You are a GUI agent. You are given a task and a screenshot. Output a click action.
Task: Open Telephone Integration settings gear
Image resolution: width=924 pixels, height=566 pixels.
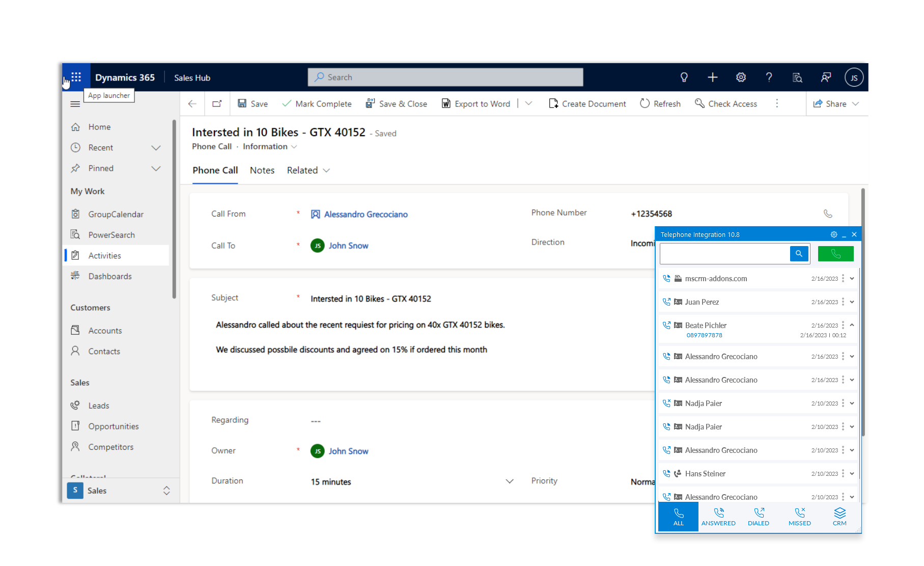(x=833, y=234)
